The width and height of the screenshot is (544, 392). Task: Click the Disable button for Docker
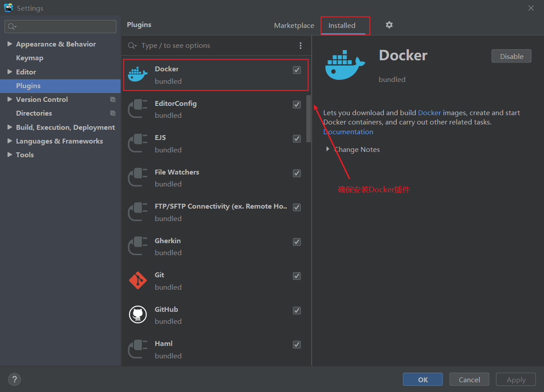pyautogui.click(x=511, y=56)
